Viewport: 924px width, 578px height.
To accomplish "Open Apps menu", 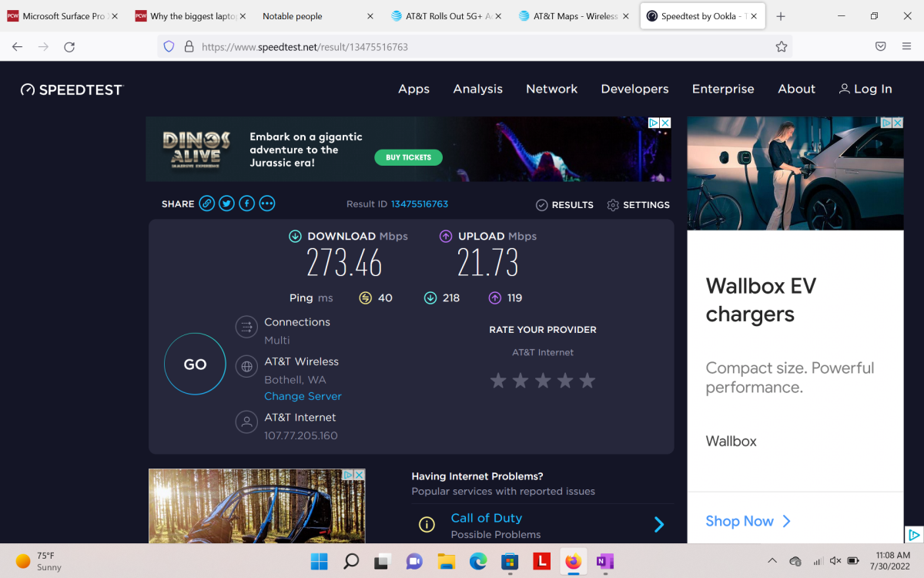I will (413, 89).
